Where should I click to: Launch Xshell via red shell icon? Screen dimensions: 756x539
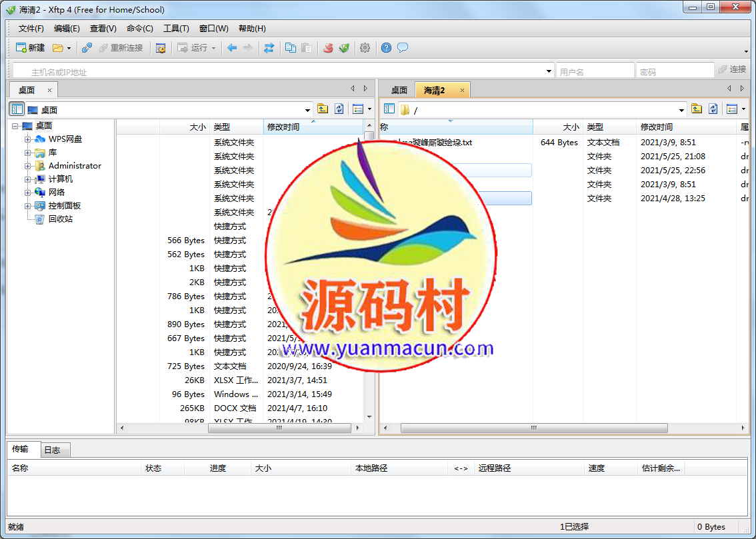coord(328,48)
